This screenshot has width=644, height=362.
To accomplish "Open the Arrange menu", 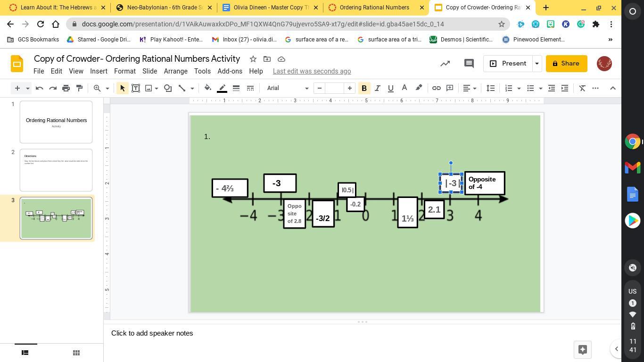I will tap(175, 71).
